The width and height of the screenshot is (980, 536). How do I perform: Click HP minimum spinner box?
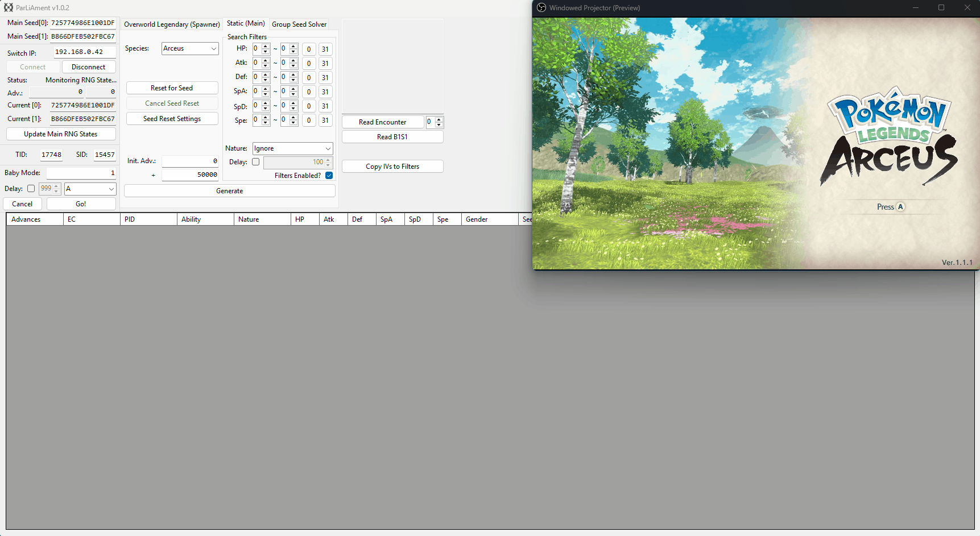coord(261,49)
